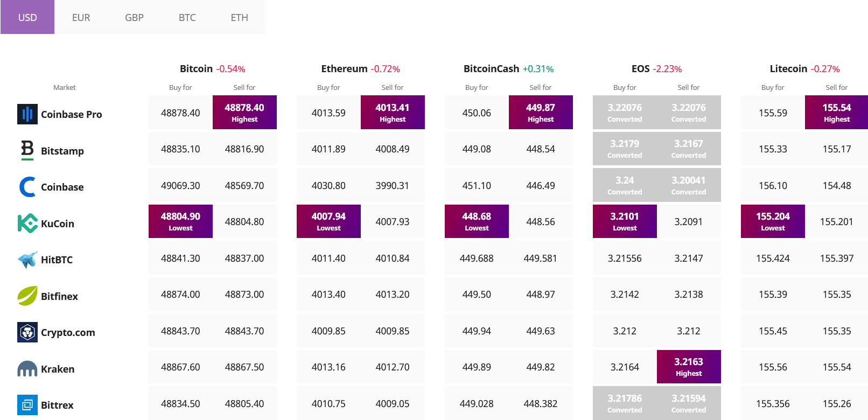
Task: Click Bitcoin percentage change -0.54%
Action: click(230, 69)
